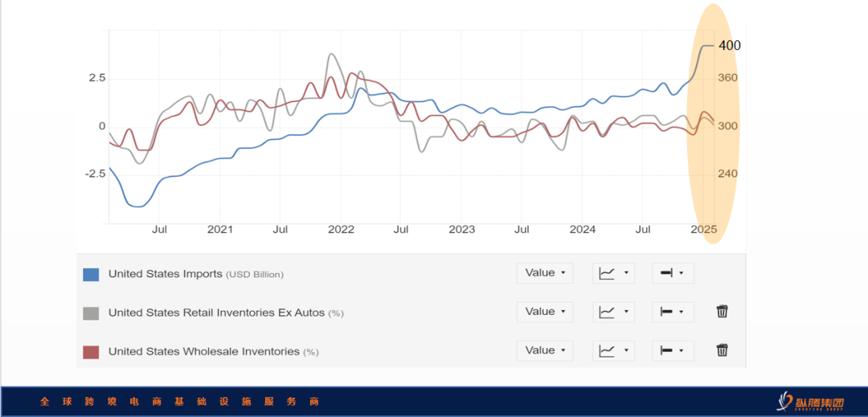Click the red Wholesale Inventories color swatch
The width and height of the screenshot is (868, 417).
(x=91, y=352)
